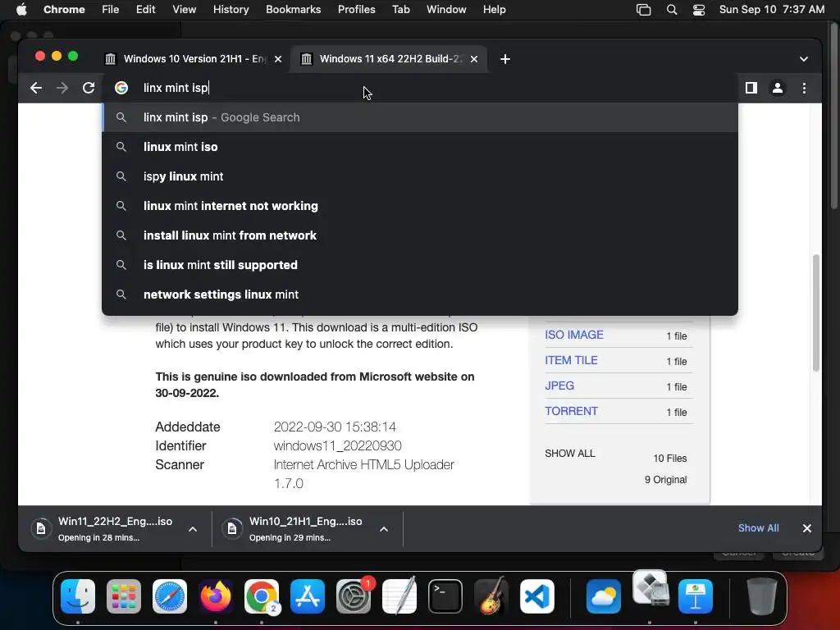The width and height of the screenshot is (840, 630).
Task: Click the Stage Manager windows icon in menu bar
Action: (x=643, y=10)
